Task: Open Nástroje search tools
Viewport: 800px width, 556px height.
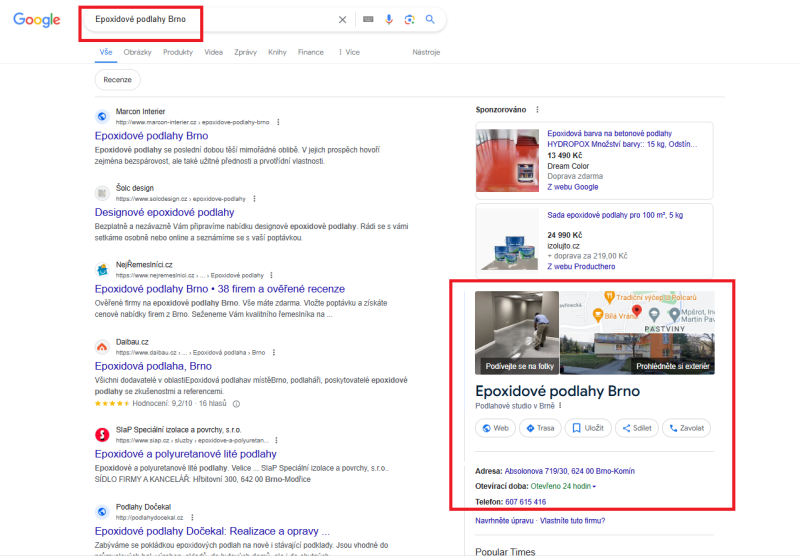Action: (x=426, y=52)
